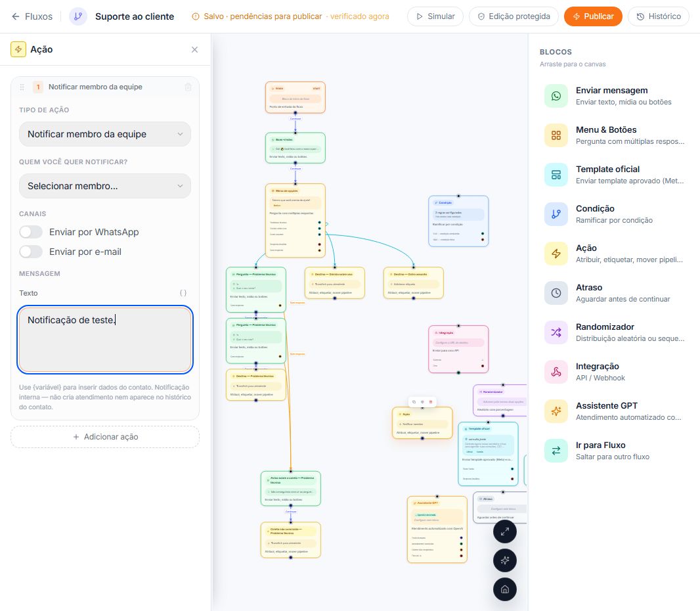Turn on Enviar por e-mail toggle
Screen dimensions: 700x611
click(31, 252)
